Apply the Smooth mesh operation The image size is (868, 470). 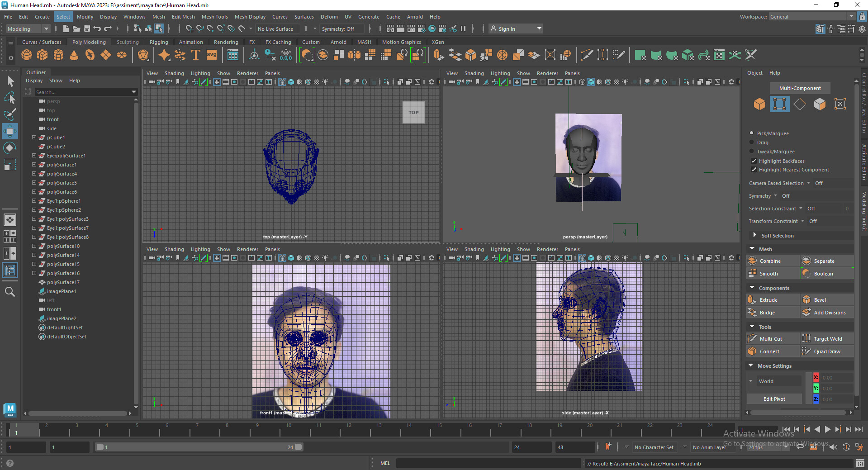tap(769, 273)
